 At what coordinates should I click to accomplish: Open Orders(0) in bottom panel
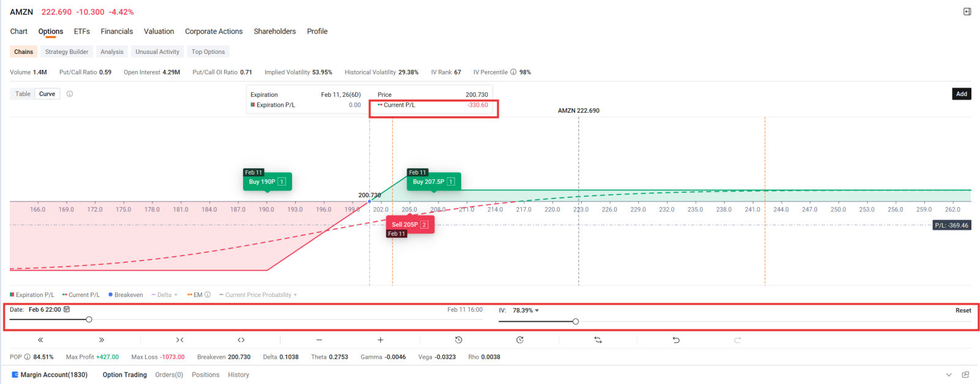tap(169, 375)
